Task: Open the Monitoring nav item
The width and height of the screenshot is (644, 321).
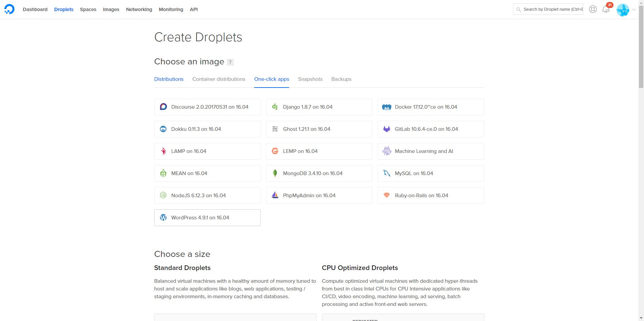Action: (171, 9)
